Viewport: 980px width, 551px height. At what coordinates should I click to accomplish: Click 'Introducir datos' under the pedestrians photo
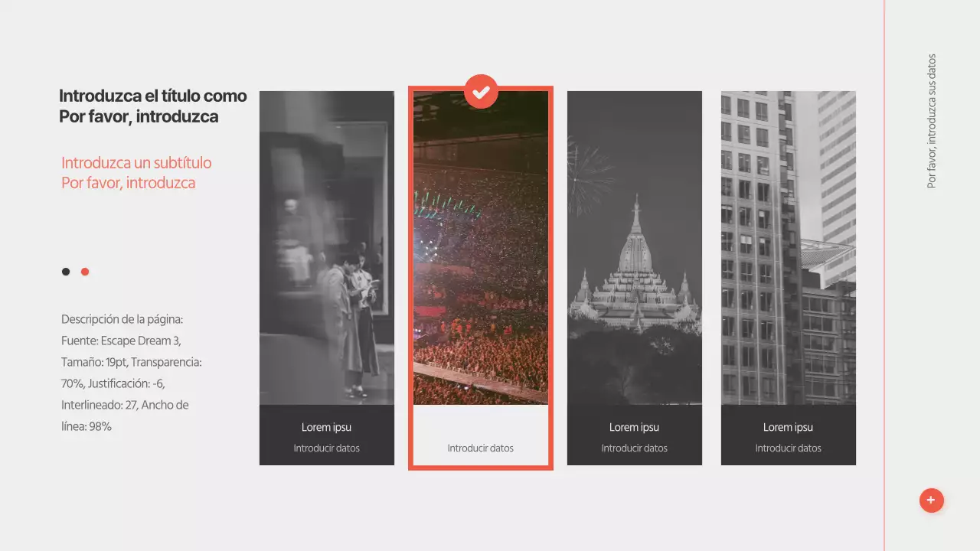tap(327, 448)
